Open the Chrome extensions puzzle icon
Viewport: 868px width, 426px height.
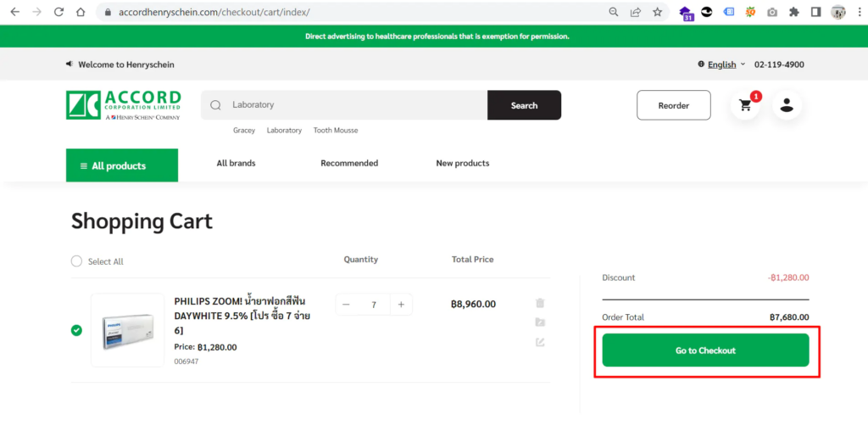point(793,12)
